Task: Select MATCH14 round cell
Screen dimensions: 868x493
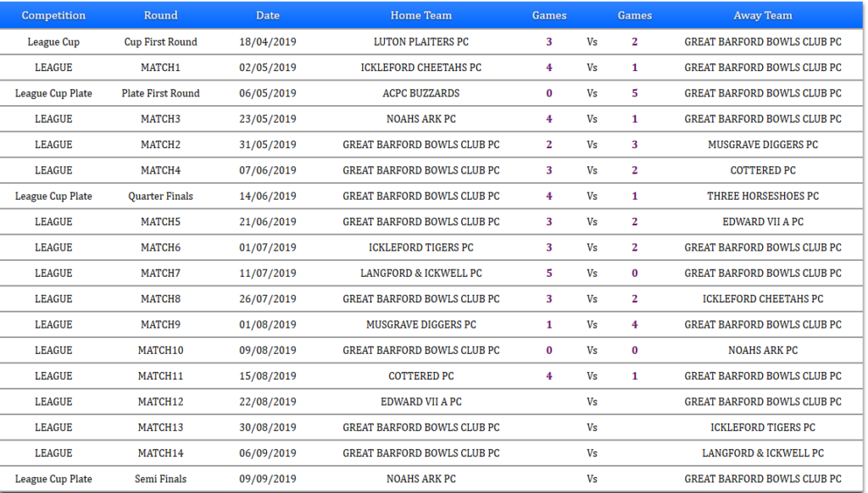Action: point(160,454)
